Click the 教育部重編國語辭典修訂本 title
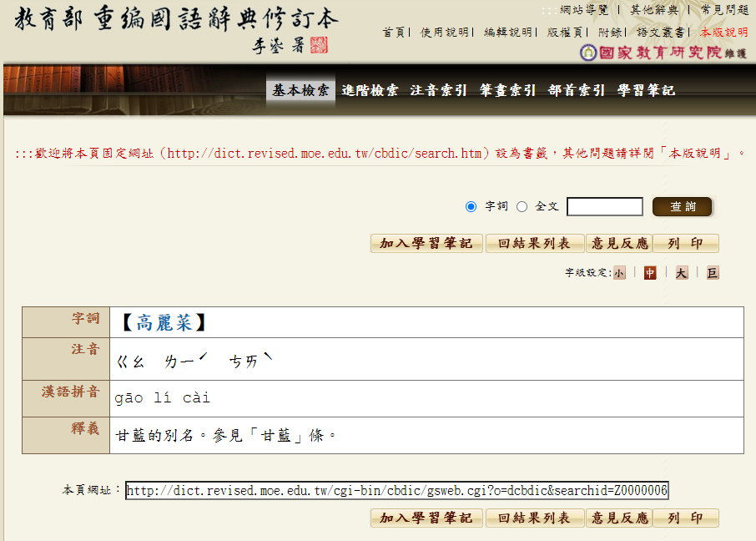 176,19
